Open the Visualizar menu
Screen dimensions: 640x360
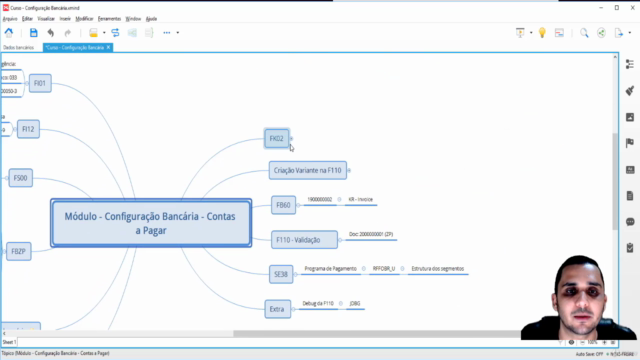[46, 19]
